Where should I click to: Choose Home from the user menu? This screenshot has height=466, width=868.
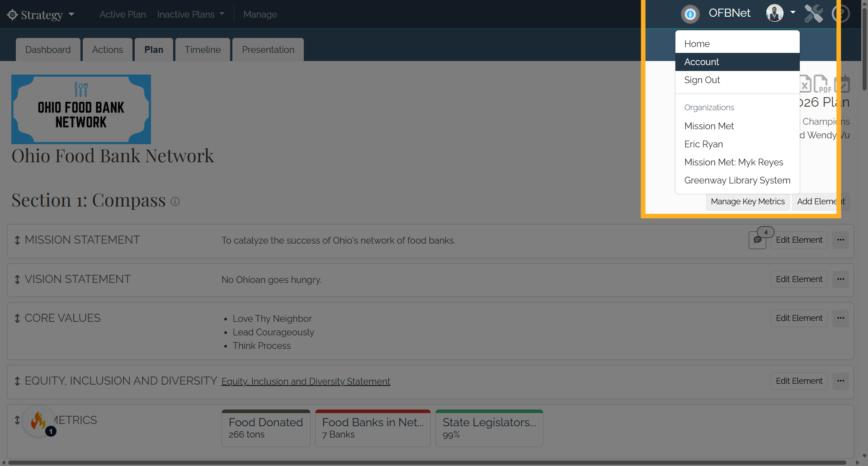point(737,44)
